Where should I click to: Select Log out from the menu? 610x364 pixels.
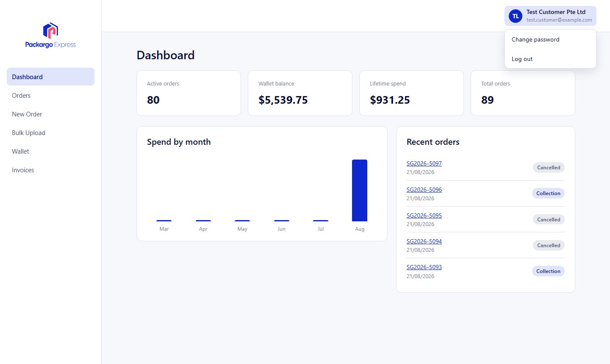click(550, 59)
